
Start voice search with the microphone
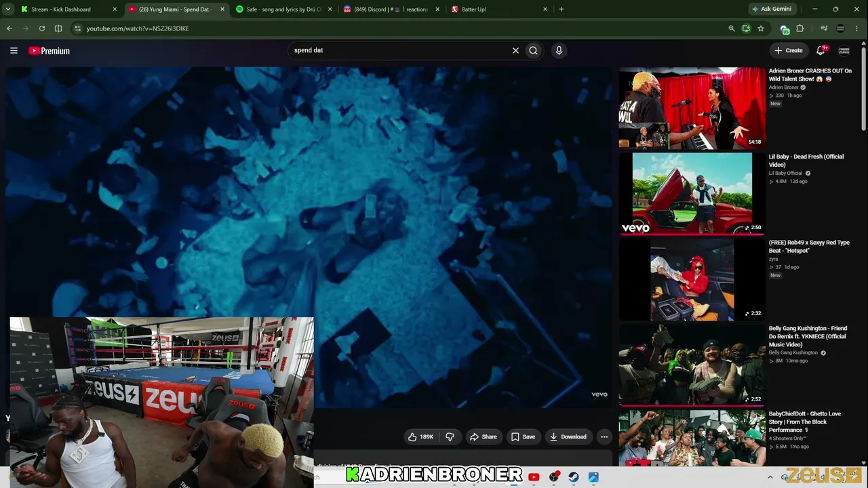click(x=559, y=50)
